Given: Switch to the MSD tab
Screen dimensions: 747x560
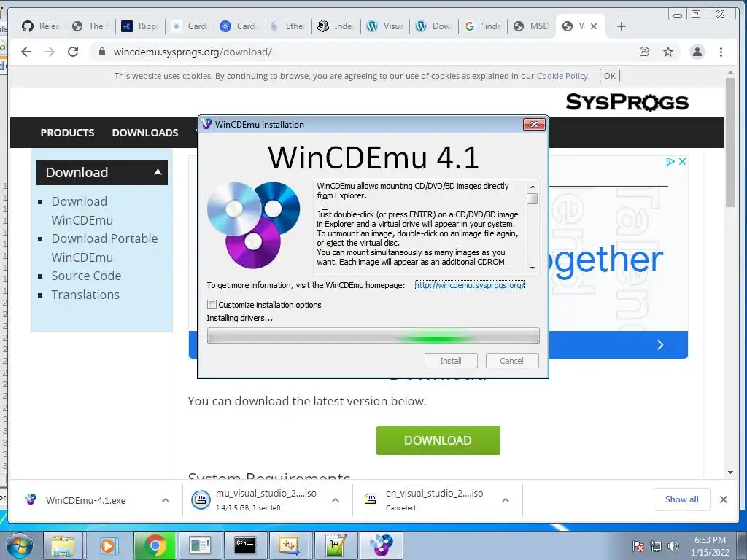Looking at the screenshot, I should pos(532,26).
